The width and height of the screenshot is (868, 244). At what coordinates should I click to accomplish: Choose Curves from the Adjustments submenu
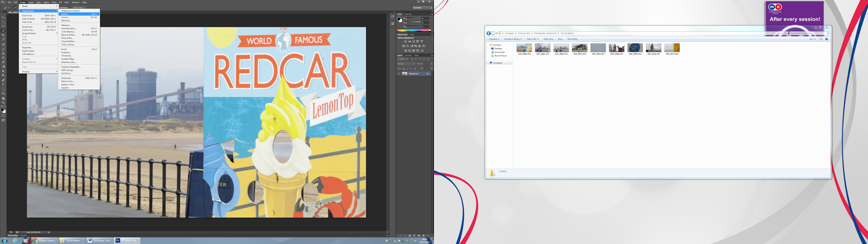[x=79, y=17]
